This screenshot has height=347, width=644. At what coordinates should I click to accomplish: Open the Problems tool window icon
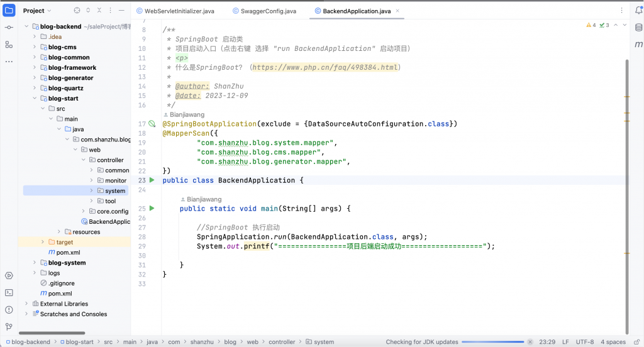[x=9, y=310]
